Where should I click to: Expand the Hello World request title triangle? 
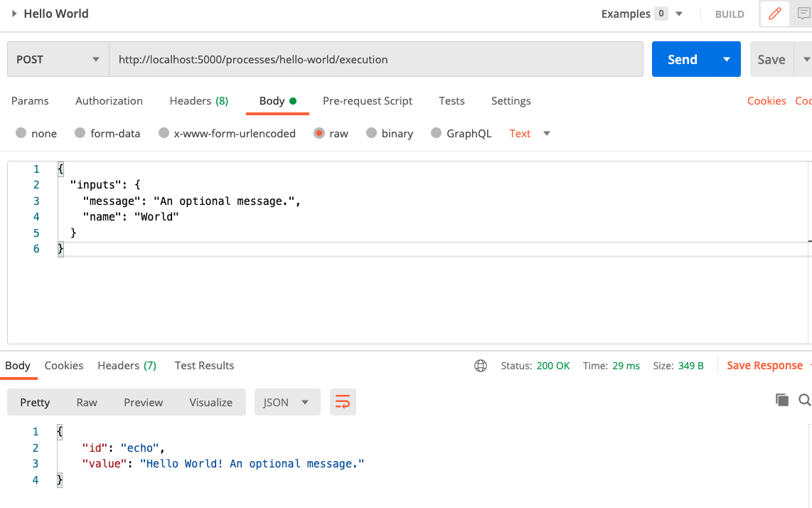tap(14, 14)
